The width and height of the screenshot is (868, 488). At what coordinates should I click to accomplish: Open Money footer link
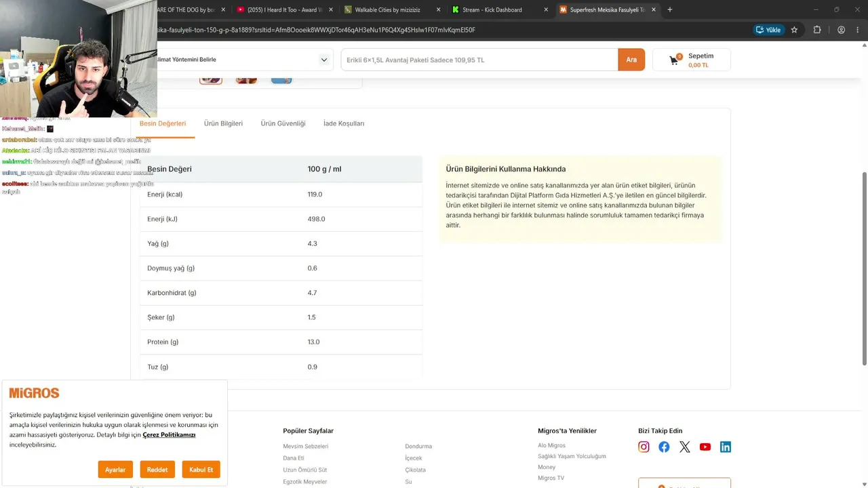pyautogui.click(x=547, y=467)
